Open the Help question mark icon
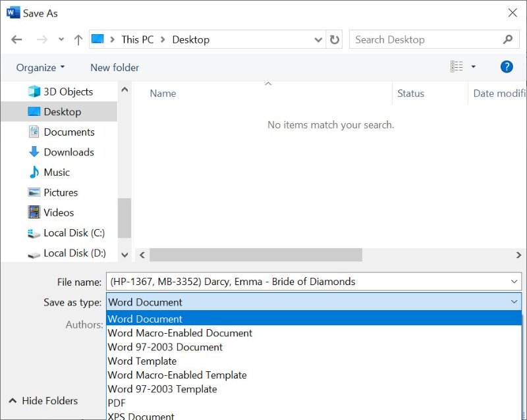This screenshot has height=420, width=527. click(x=506, y=66)
